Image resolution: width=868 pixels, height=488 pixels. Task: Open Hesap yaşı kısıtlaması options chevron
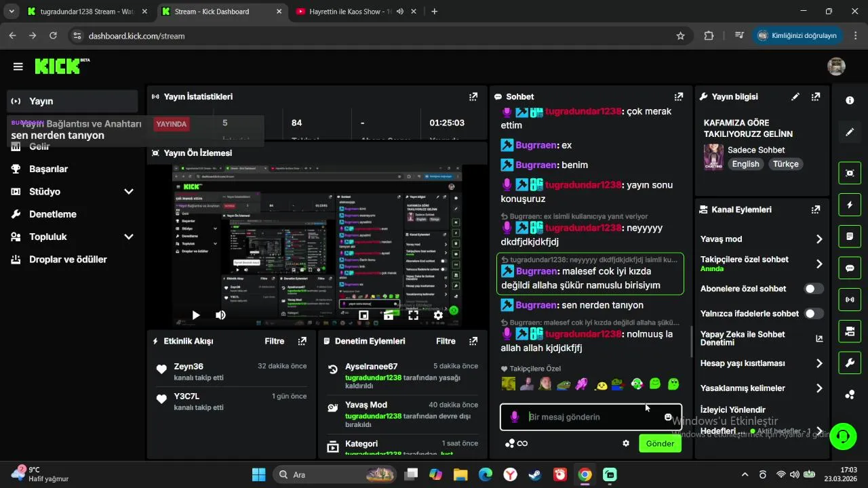[x=819, y=363]
